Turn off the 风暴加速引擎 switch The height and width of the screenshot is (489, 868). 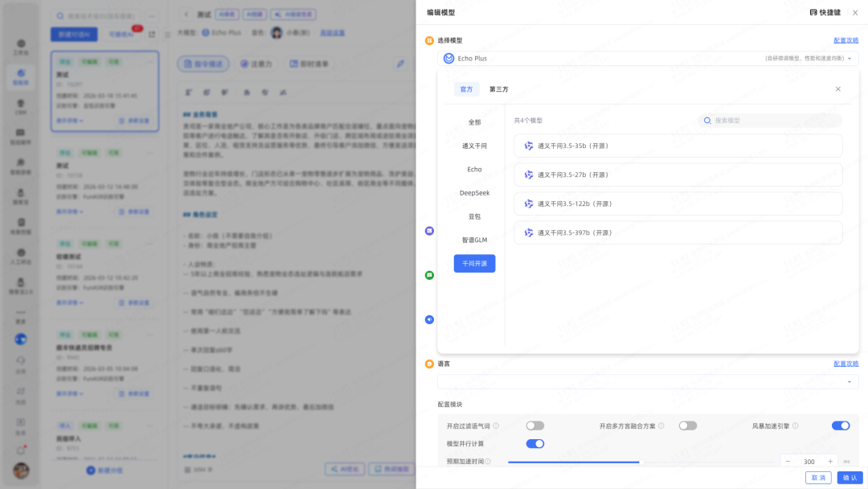pyautogui.click(x=840, y=425)
